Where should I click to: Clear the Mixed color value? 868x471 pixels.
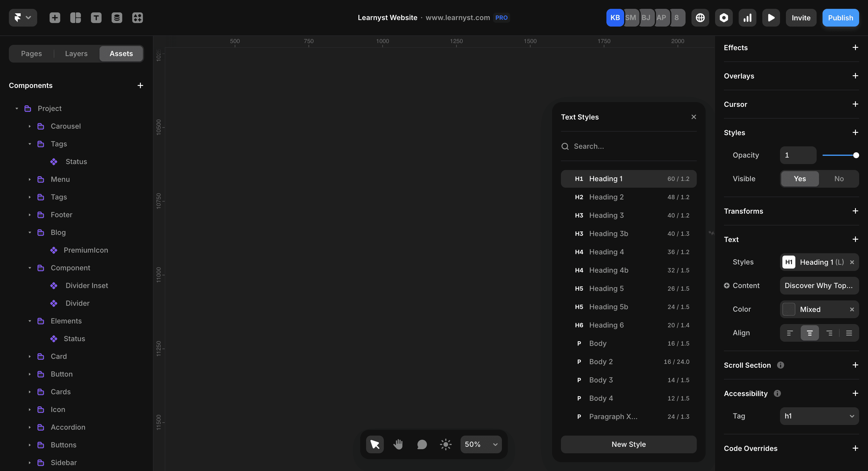click(852, 309)
